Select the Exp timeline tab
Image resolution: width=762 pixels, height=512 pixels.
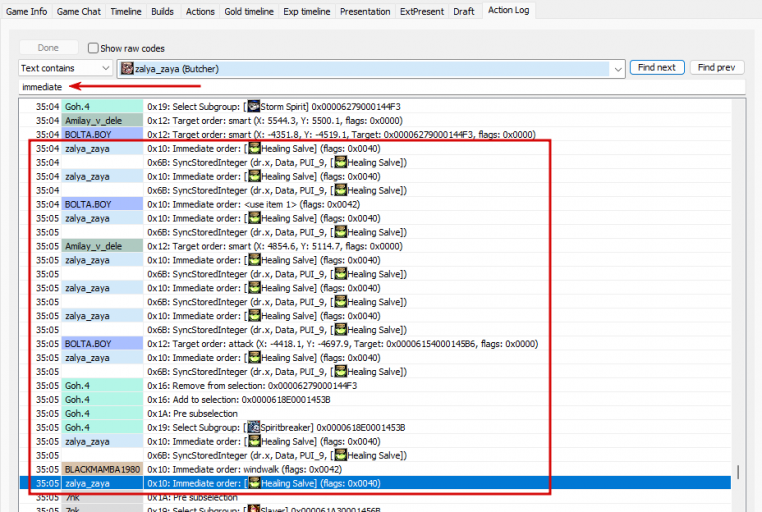click(307, 11)
